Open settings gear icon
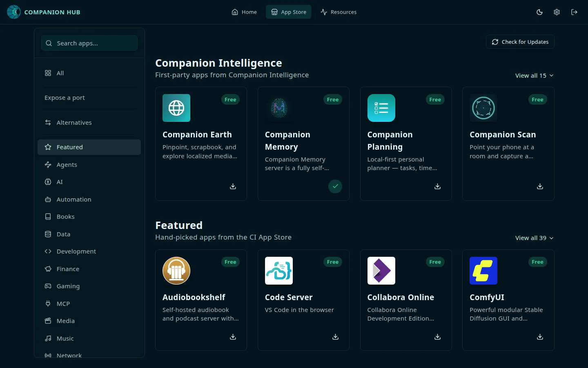The image size is (588, 368). coord(557,12)
